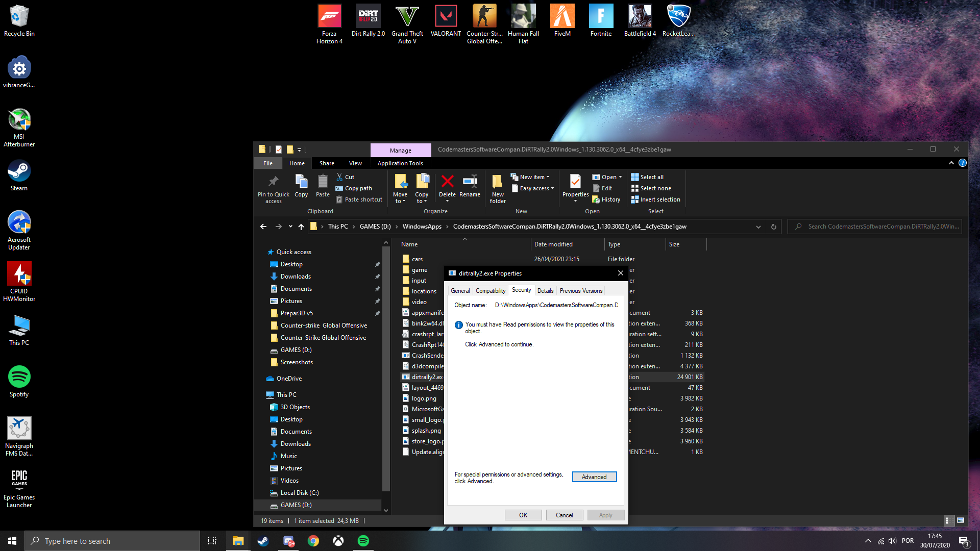Select the logo.png file
Viewport: 980px width, 551px height.
(424, 398)
